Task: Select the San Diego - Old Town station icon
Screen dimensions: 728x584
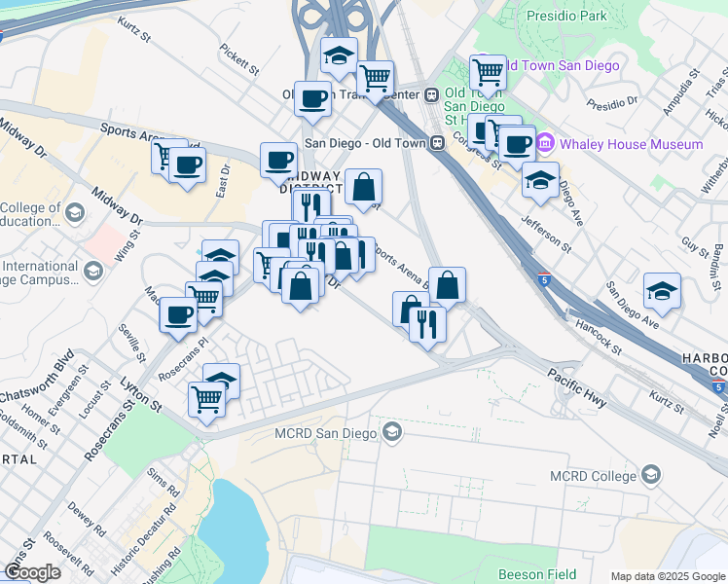Action: 438,142
